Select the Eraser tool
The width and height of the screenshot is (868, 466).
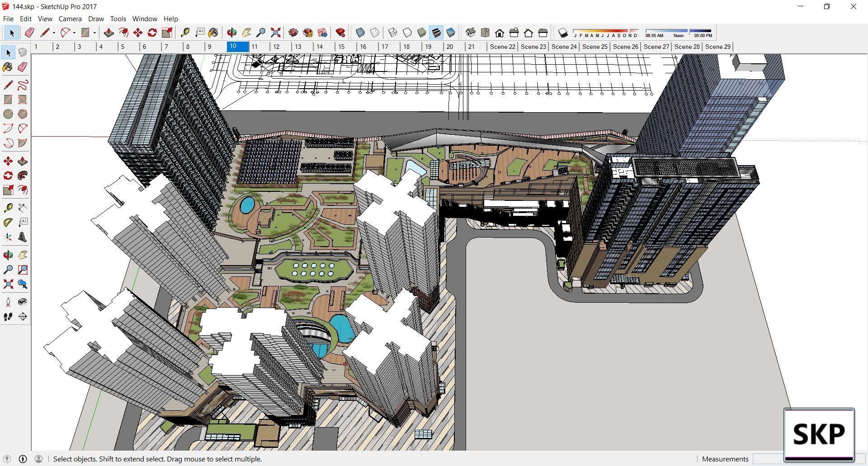[29, 32]
